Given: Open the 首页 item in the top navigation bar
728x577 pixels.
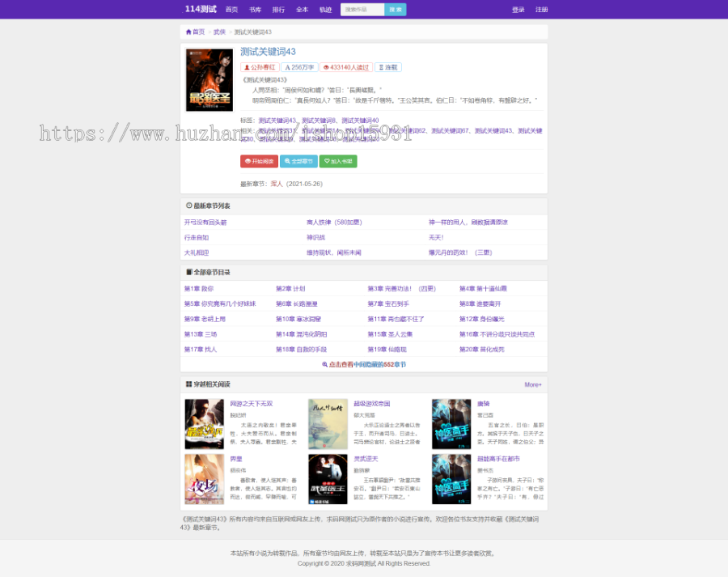Looking at the screenshot, I should (x=231, y=10).
